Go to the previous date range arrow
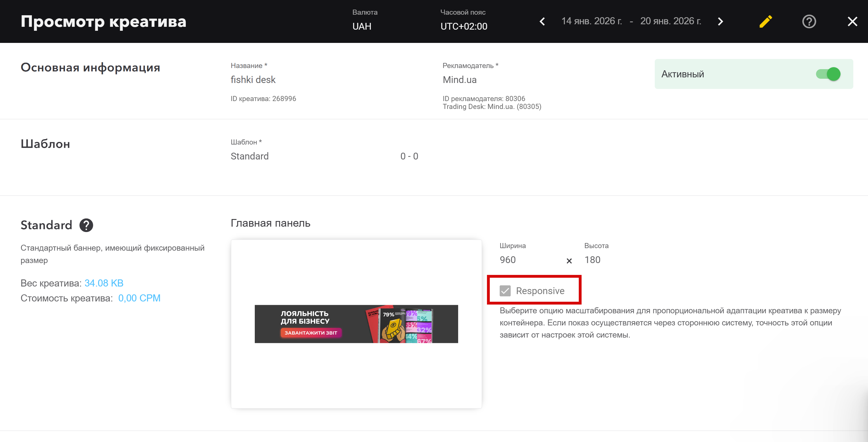Screen dimensions: 868x442 tap(542, 21)
